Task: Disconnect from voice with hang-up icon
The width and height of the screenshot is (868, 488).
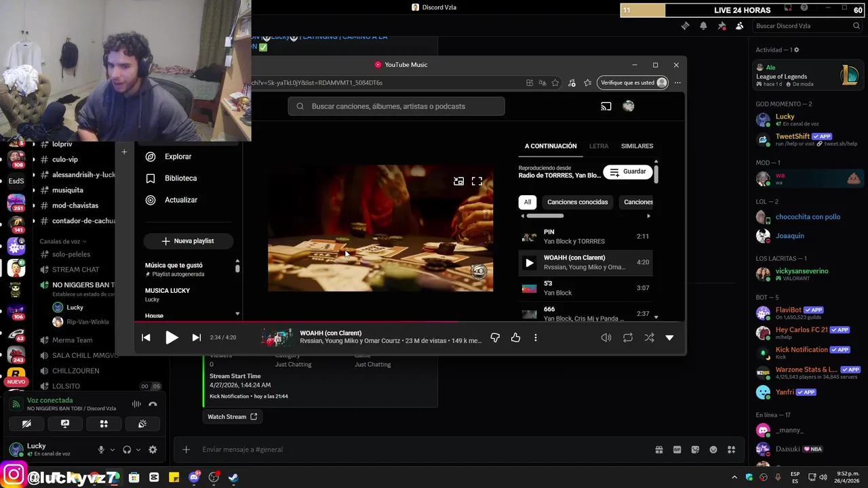Action: (153, 404)
